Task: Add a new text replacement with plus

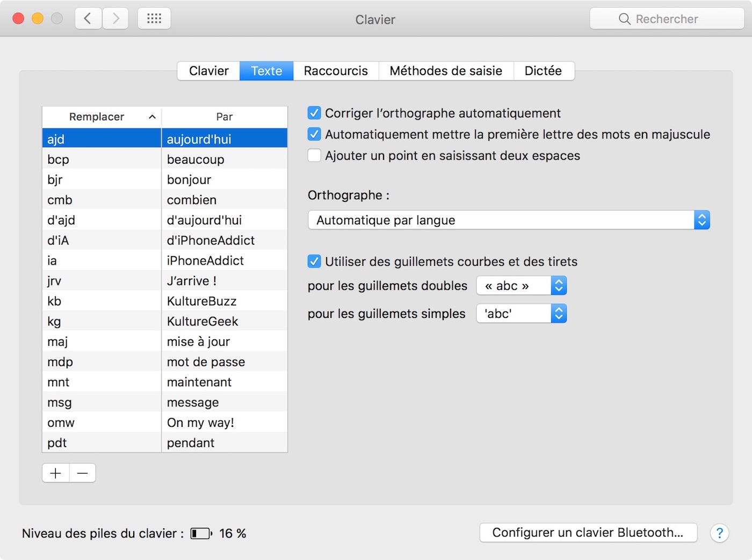Action: 56,473
